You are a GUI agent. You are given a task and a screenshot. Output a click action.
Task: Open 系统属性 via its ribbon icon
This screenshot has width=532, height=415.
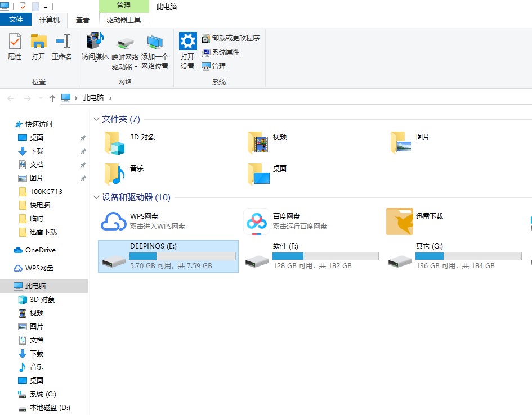[218, 52]
